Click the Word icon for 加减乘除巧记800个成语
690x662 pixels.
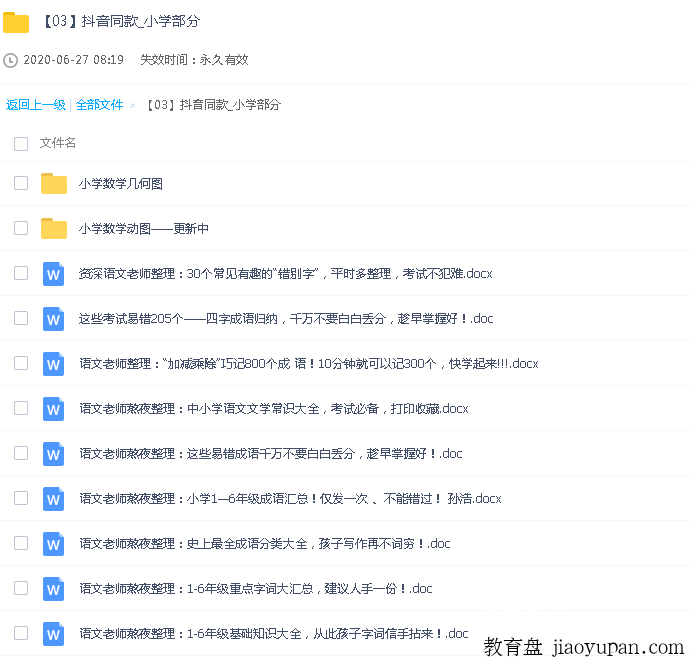click(53, 364)
